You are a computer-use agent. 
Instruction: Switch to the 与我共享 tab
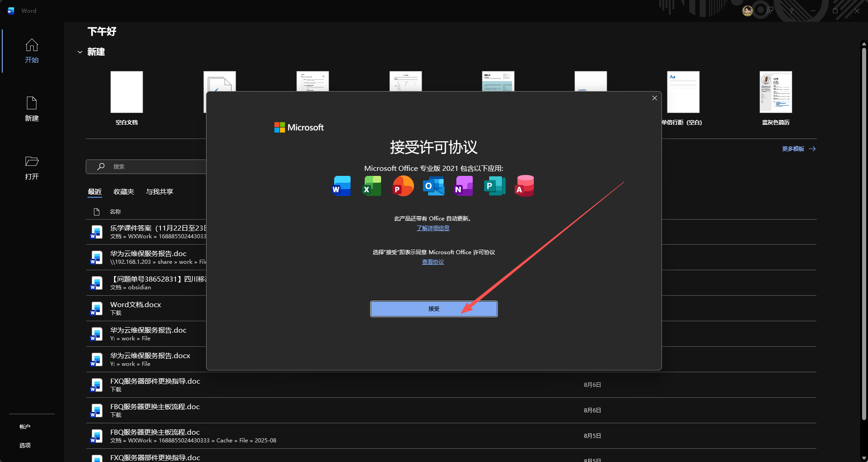coord(159,191)
